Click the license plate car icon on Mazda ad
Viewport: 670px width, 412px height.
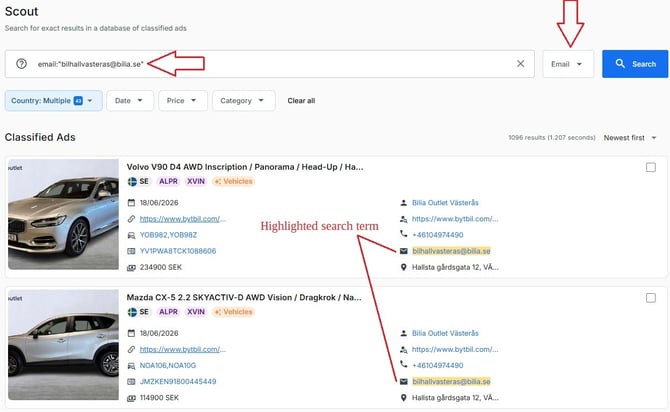click(x=131, y=365)
